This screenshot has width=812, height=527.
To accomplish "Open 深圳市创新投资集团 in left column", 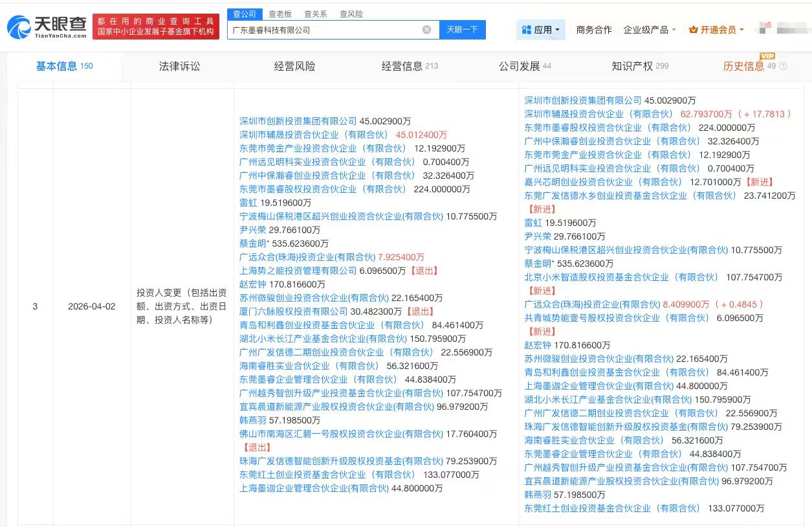I will point(298,121).
